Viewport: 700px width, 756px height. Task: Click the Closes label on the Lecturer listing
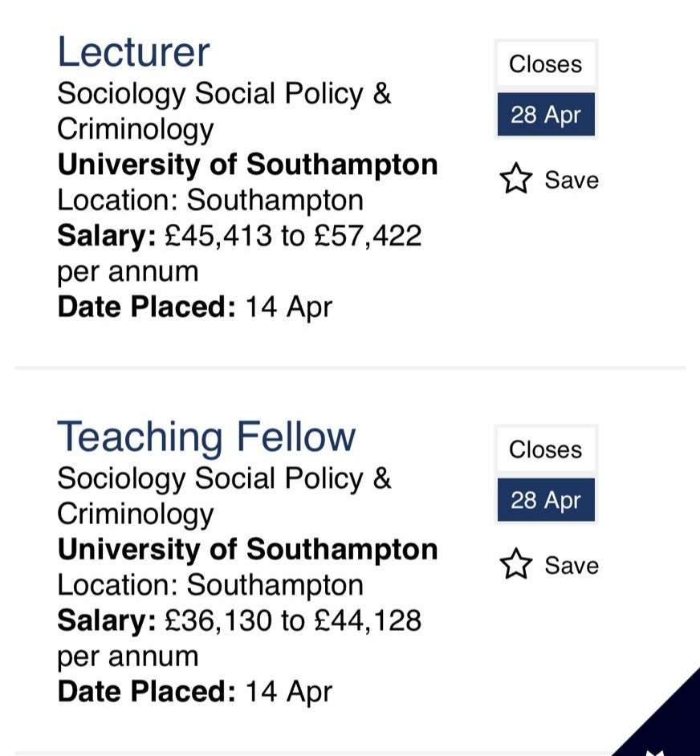(545, 64)
